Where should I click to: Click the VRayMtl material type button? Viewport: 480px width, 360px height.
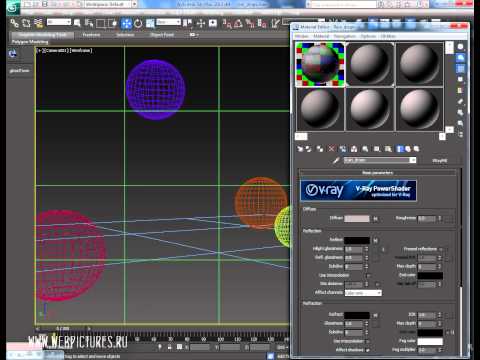point(440,160)
